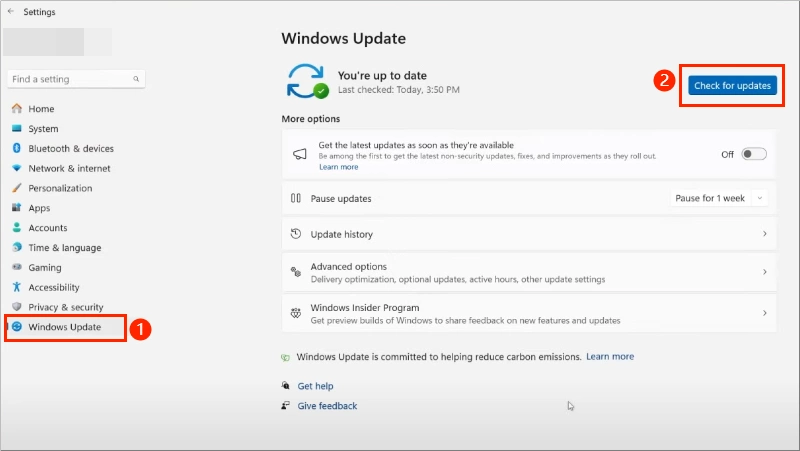Click the Time & language globe icon
Image resolution: width=800 pixels, height=451 pixels.
coord(17,247)
